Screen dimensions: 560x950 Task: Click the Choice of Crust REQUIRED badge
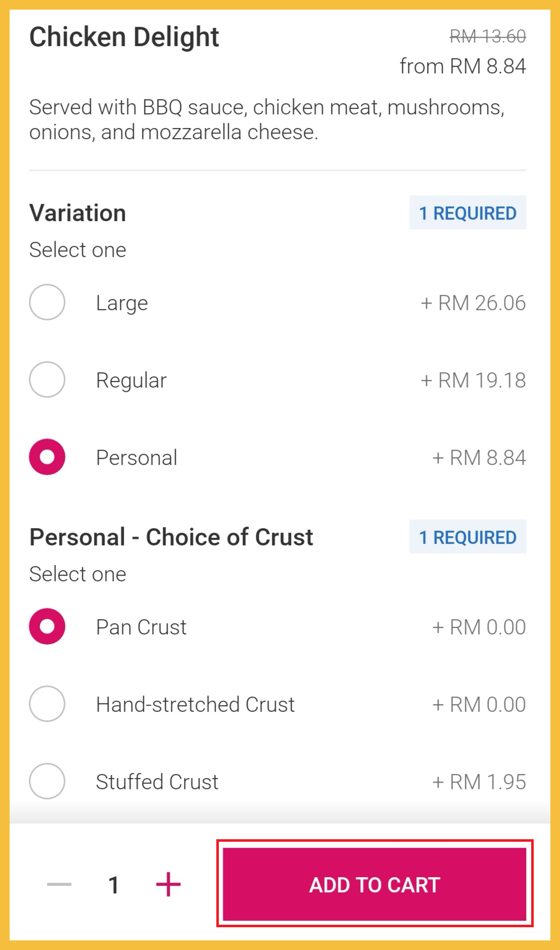click(x=468, y=537)
